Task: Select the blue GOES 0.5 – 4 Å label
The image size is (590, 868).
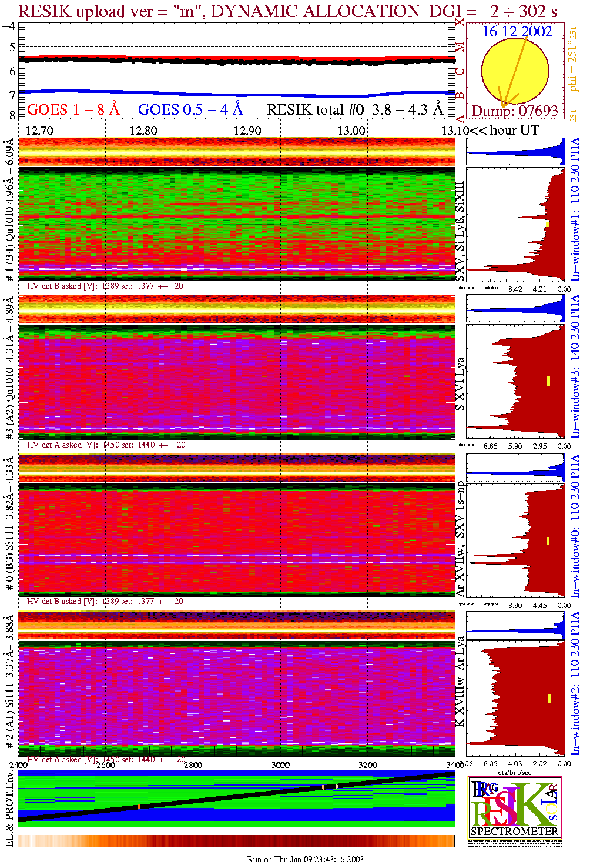Action: [190, 110]
